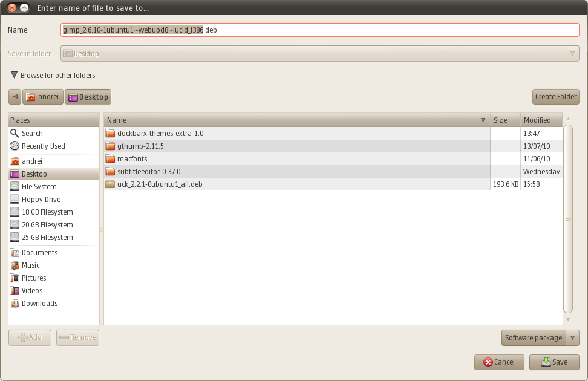
Task: Click the subtitleeditor-0.37.0 folder icon
Action: pos(110,171)
